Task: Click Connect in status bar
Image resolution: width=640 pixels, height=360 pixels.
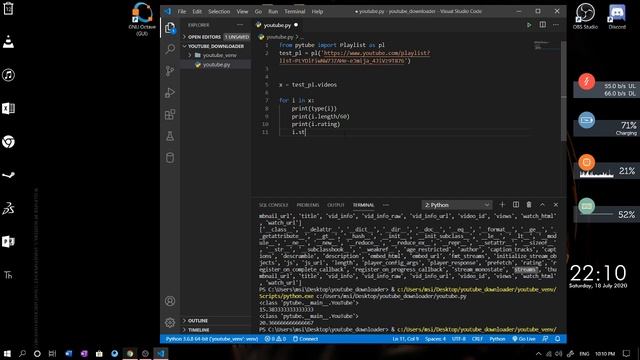Action: click(305, 339)
